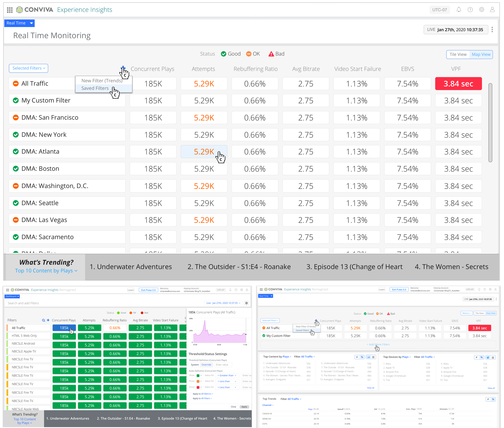
Task: Click the user icon in the widgets Real Time panel
Action: [496, 290]
